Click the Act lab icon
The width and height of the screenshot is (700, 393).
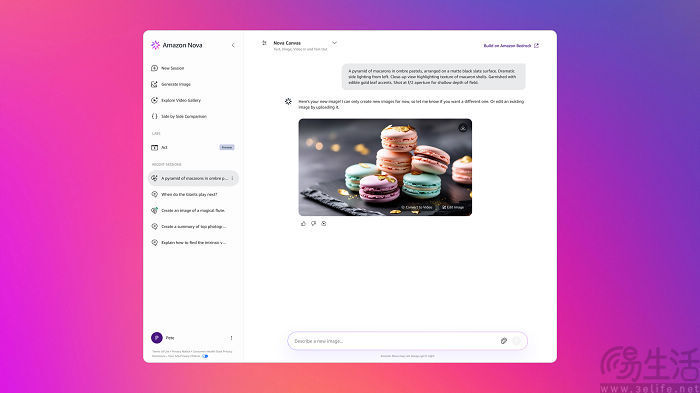point(154,147)
